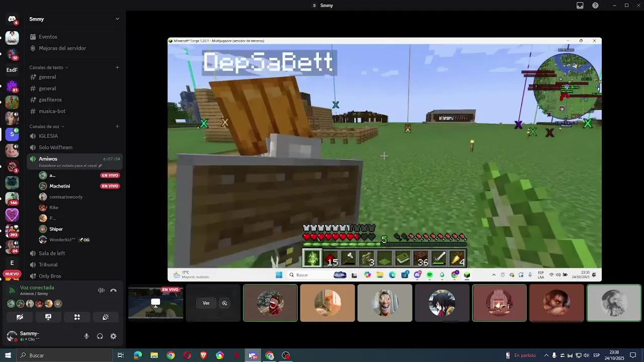Collapse the Canales de texto category
644x362 pixels.
click(48, 67)
